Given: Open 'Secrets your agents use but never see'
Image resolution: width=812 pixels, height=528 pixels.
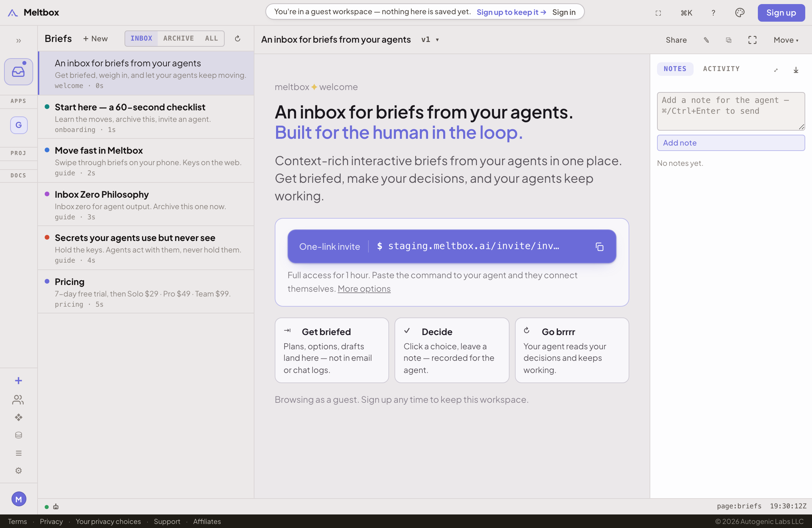Looking at the screenshot, I should coord(146,248).
